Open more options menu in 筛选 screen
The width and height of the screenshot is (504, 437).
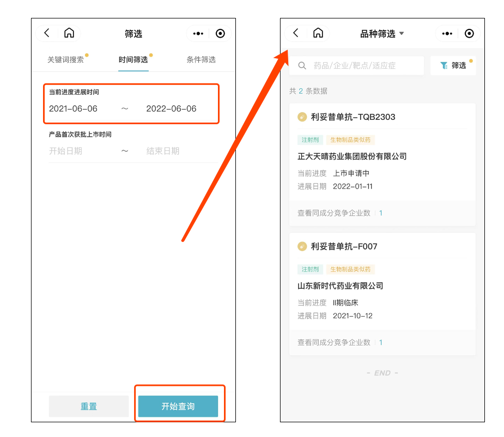pos(198,33)
